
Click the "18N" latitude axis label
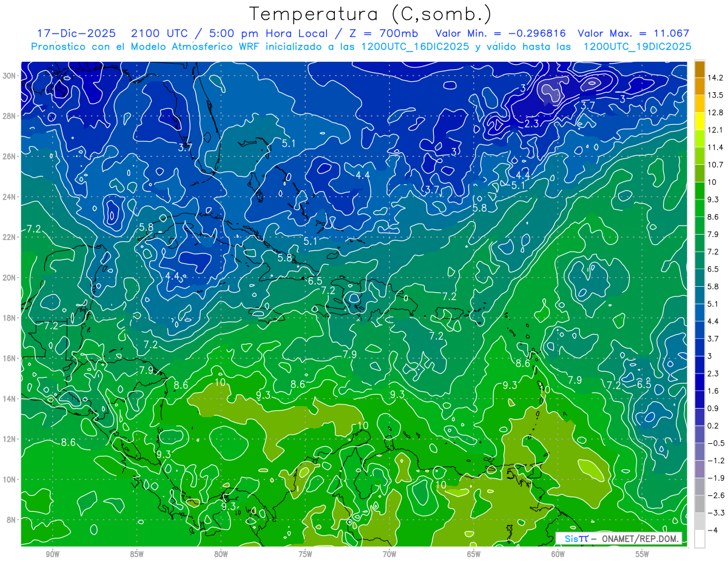(x=9, y=318)
